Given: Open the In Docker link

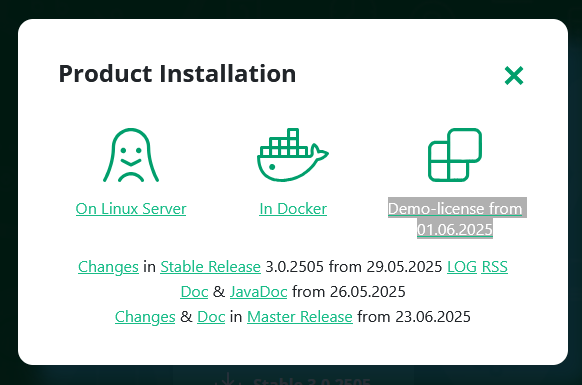Looking at the screenshot, I should pyautogui.click(x=293, y=209).
